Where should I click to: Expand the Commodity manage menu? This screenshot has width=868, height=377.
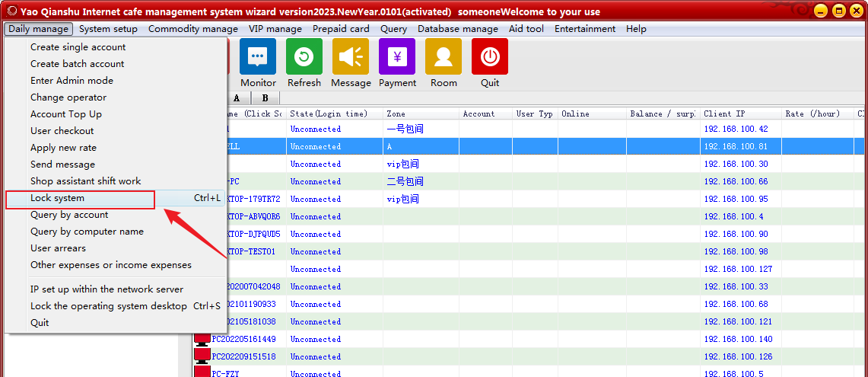click(193, 29)
